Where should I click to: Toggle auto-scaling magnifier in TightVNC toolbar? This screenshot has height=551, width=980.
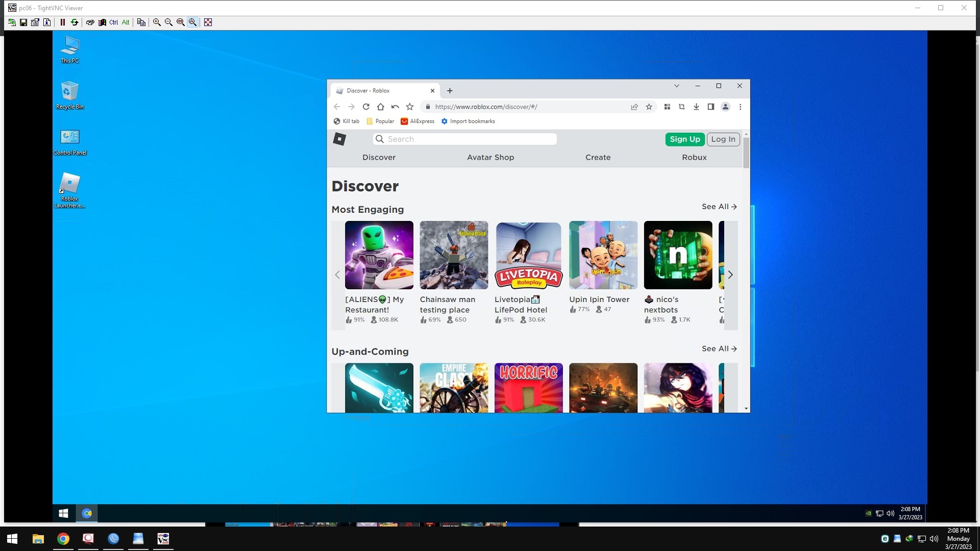coord(192,22)
